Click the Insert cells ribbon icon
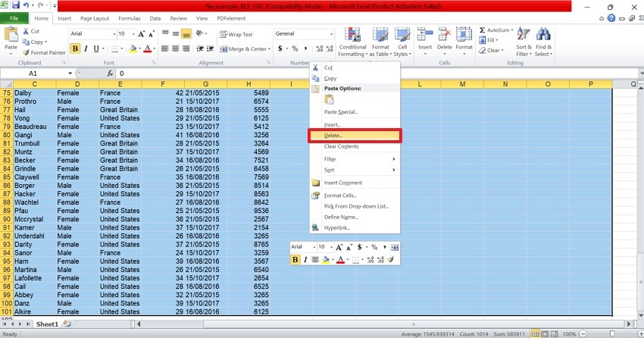Viewport: 644px width, 338px height. pos(425,35)
